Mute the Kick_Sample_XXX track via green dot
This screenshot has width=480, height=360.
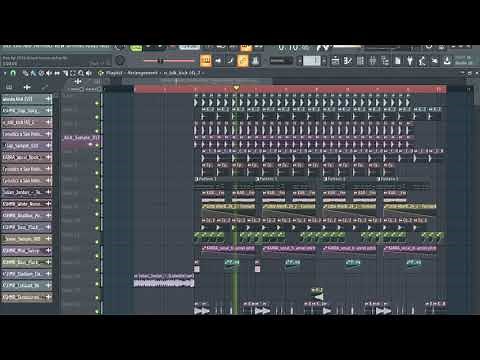(97, 145)
